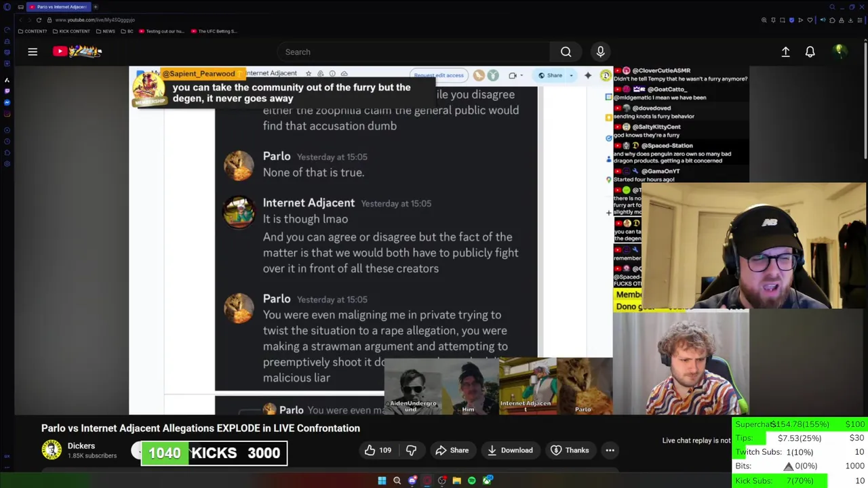
Task: Go to YouTube home via logo
Action: tap(77, 52)
